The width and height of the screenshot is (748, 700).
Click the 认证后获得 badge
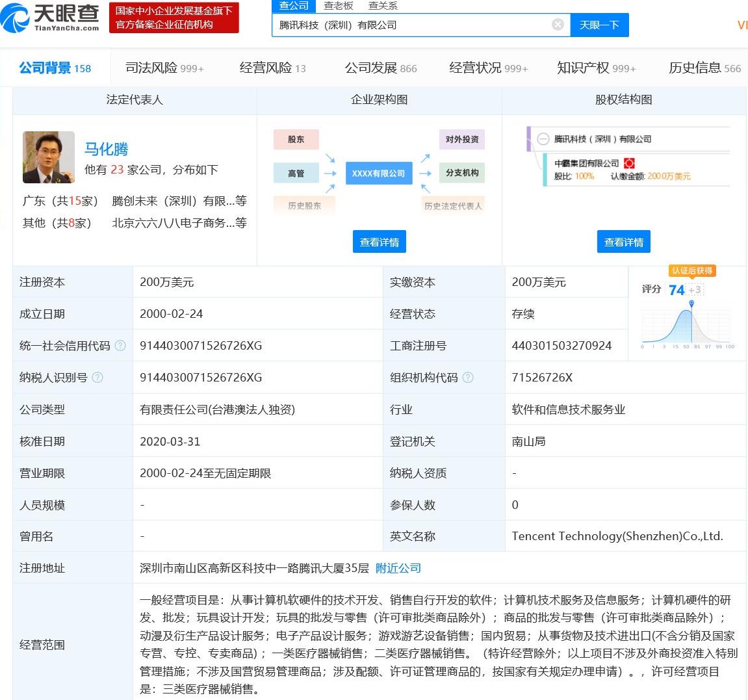[x=692, y=270]
